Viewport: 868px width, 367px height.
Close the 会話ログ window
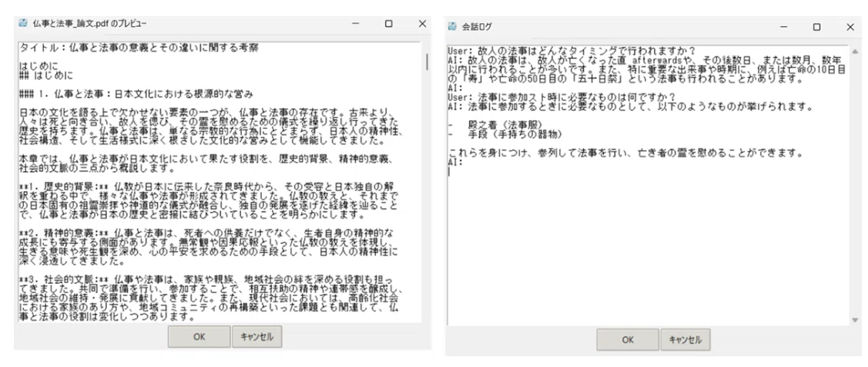(850, 27)
